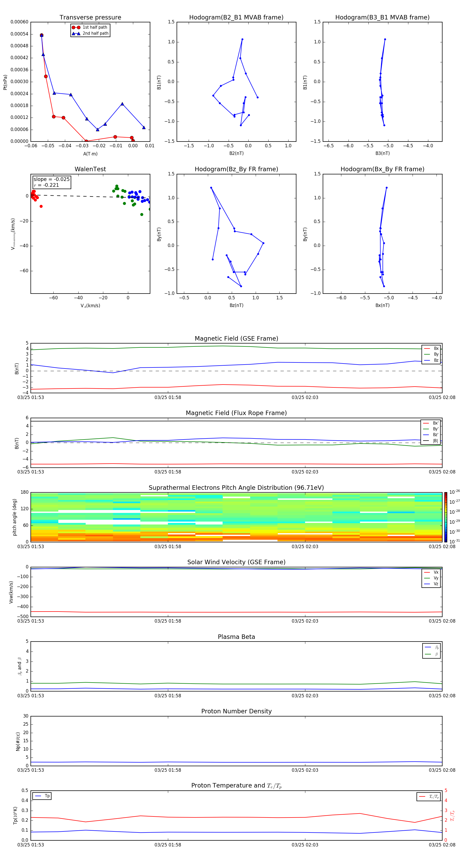Viewport: 473px width, 868px height.
Task: Click the 'Hodogram(Bz_By FR frame)' title
Action: (x=236, y=169)
